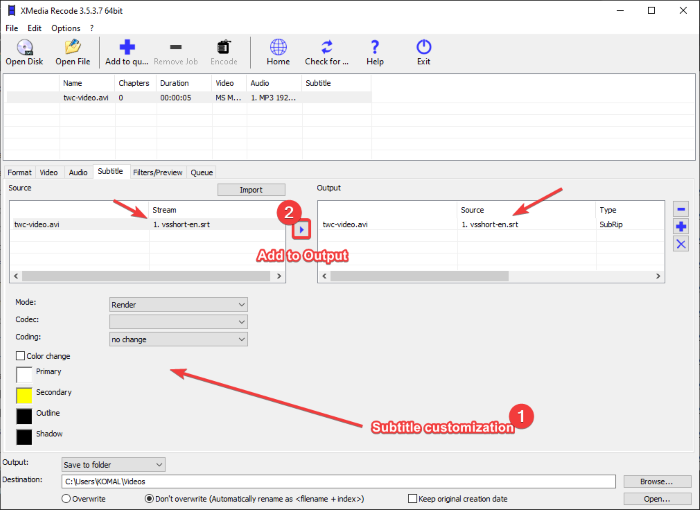Enable the Color change checkbox
This screenshot has height=510, width=700.
pos(21,356)
